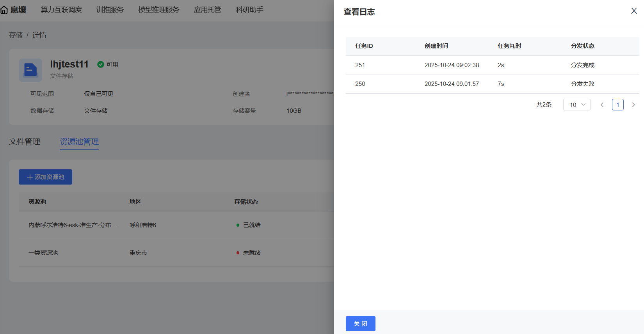Click the 添加资源池 button
The image size is (644, 334).
[45, 177]
